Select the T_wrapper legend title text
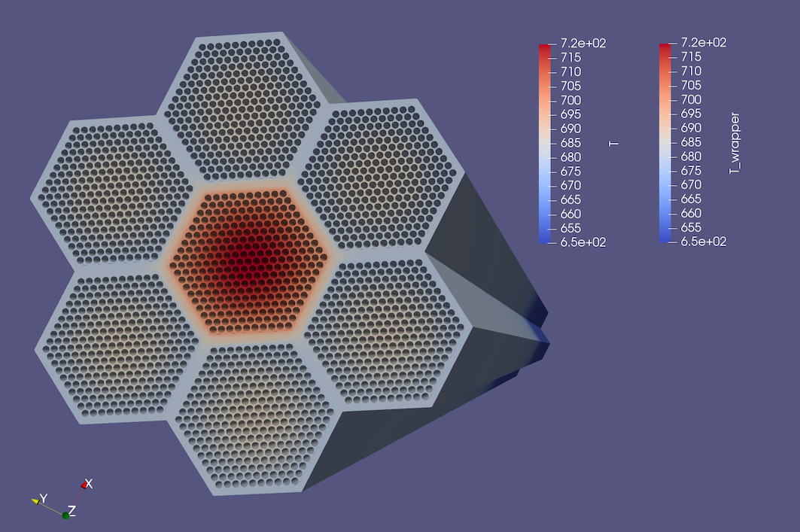This screenshot has width=800, height=532. pos(735,143)
